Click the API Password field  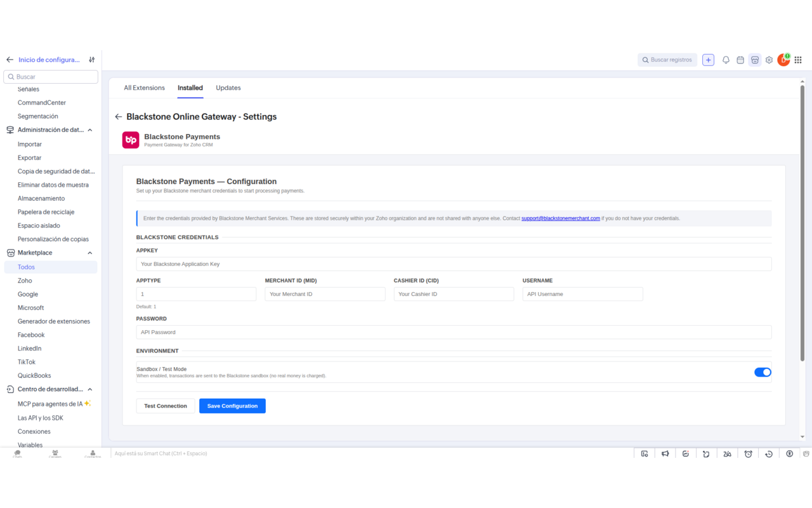454,332
